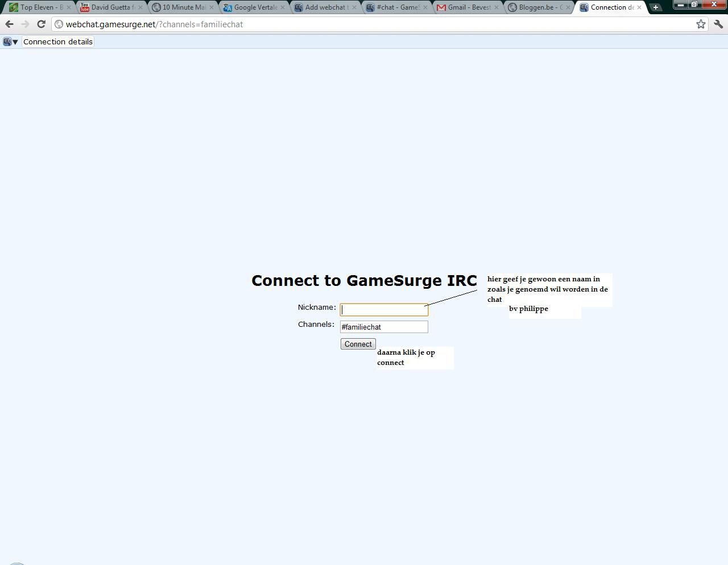Open the qwebirc menu icon dropdown
Viewport: 728px width, 565px height.
point(10,41)
